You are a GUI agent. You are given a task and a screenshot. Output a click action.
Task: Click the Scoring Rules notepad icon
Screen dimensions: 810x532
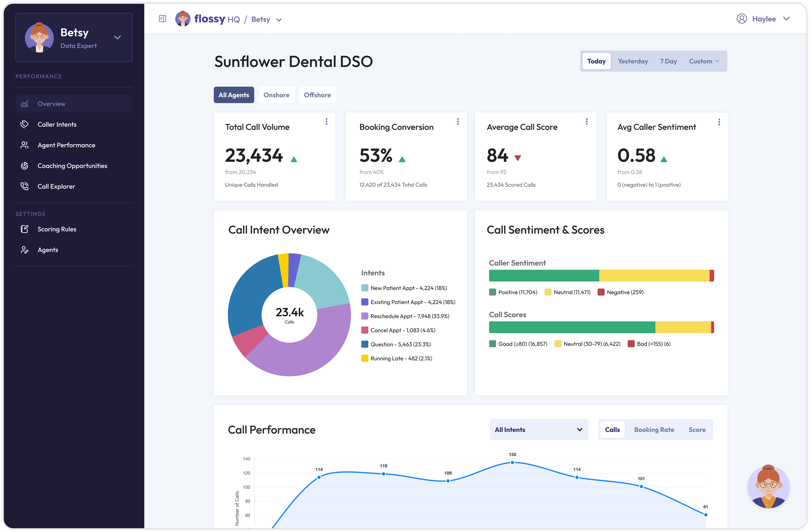24,229
